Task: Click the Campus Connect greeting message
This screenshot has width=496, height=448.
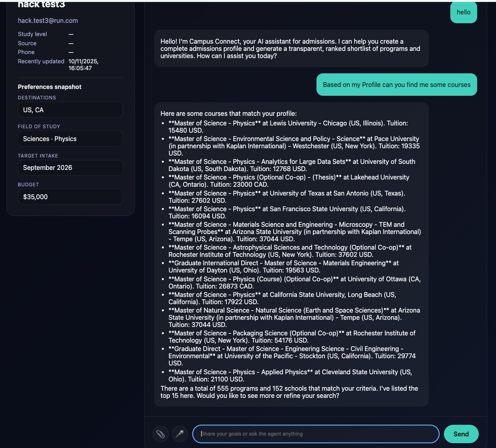Action: click(x=291, y=48)
